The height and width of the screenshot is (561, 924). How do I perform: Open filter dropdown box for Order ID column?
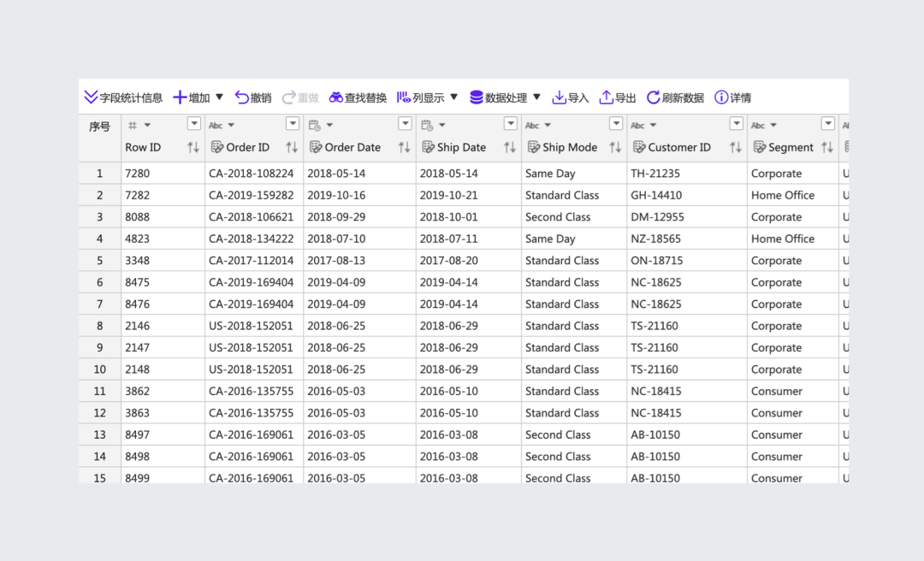click(293, 124)
